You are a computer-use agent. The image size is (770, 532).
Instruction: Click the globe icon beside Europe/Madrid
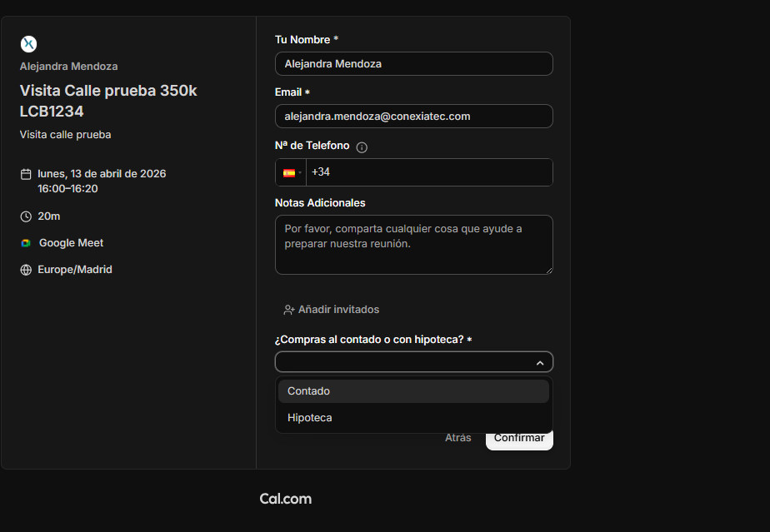click(x=26, y=270)
